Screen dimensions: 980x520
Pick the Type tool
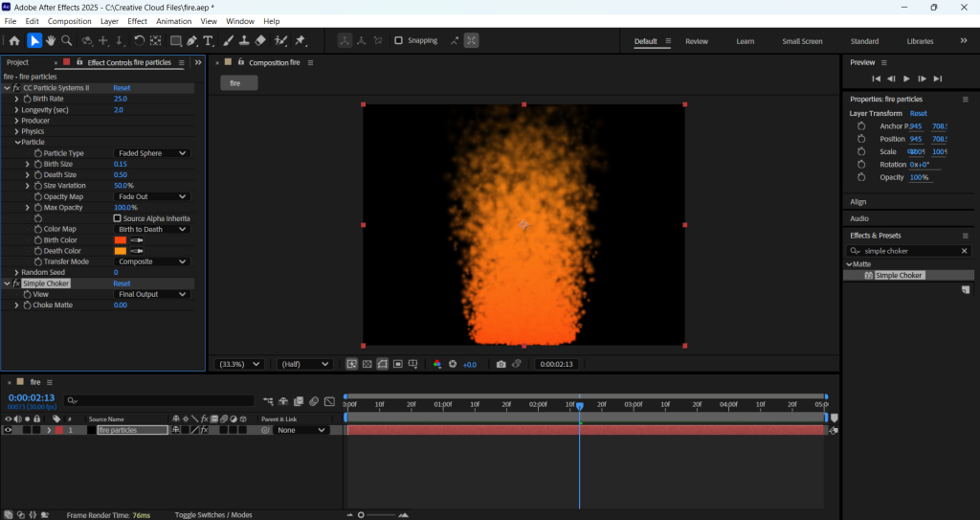click(x=208, y=41)
